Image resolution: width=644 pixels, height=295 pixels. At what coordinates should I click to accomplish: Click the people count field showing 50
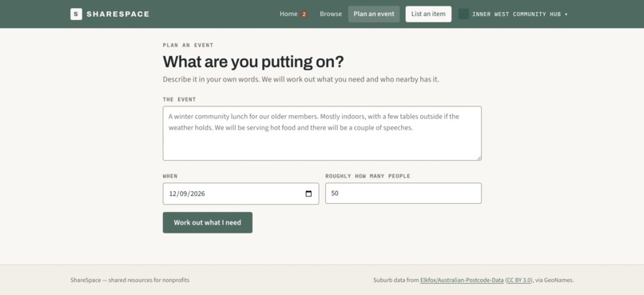(x=403, y=193)
